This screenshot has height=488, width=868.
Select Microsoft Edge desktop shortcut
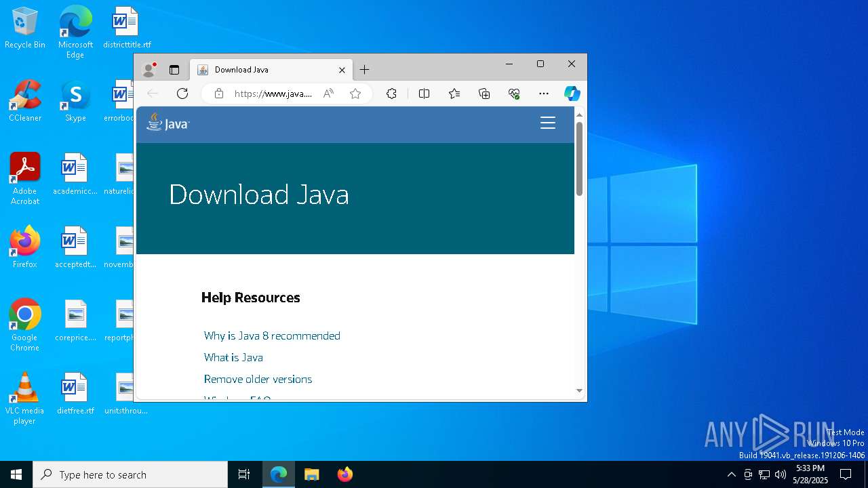coord(75,32)
